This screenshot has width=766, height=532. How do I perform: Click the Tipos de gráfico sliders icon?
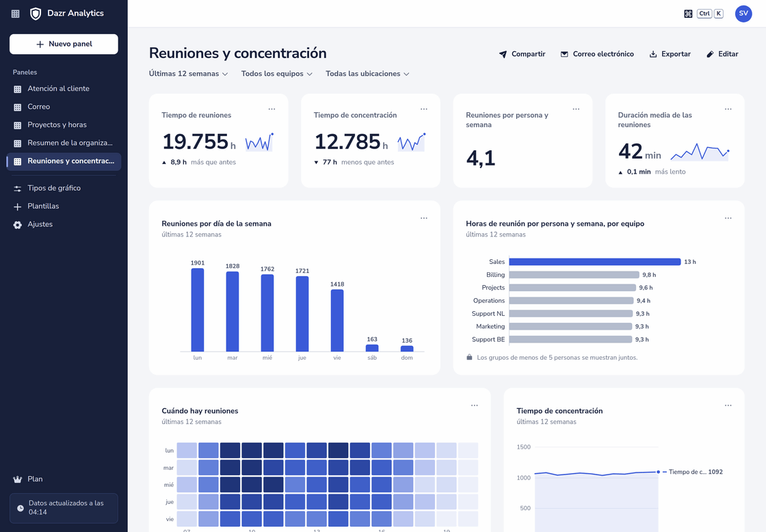click(x=18, y=189)
